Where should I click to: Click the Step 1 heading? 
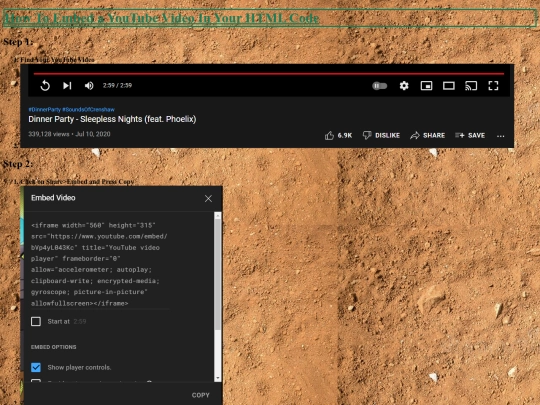click(18, 42)
